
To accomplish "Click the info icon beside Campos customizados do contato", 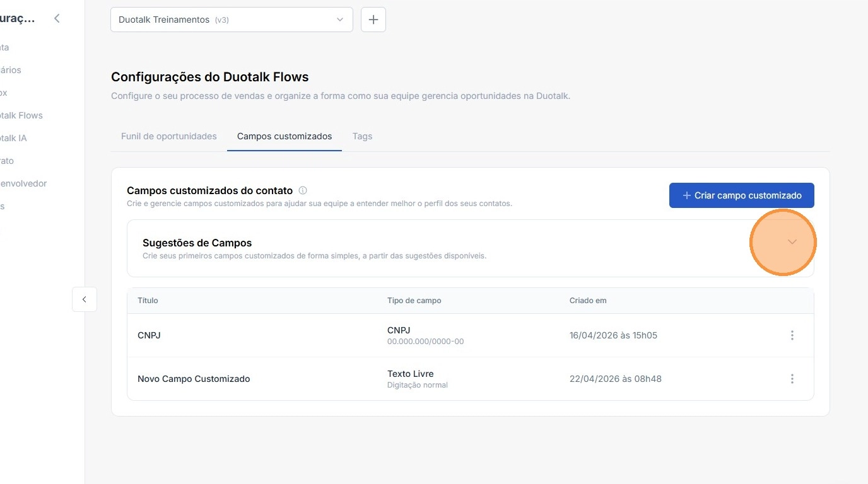I will click(303, 190).
